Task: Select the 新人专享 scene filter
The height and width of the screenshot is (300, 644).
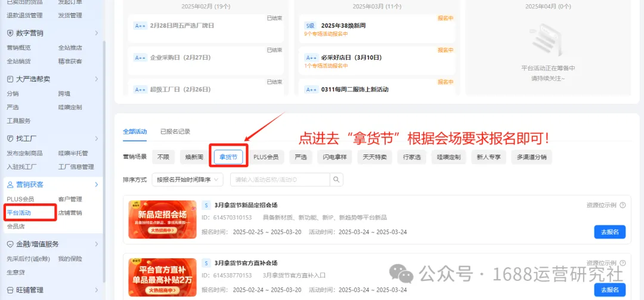Action: 489,157
